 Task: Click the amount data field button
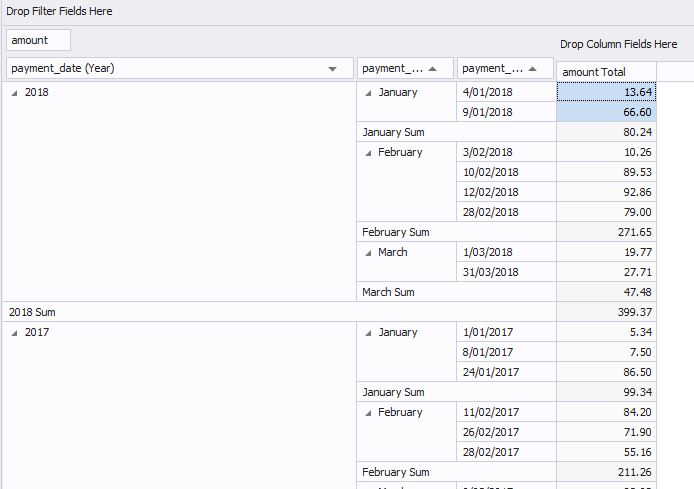(38, 40)
